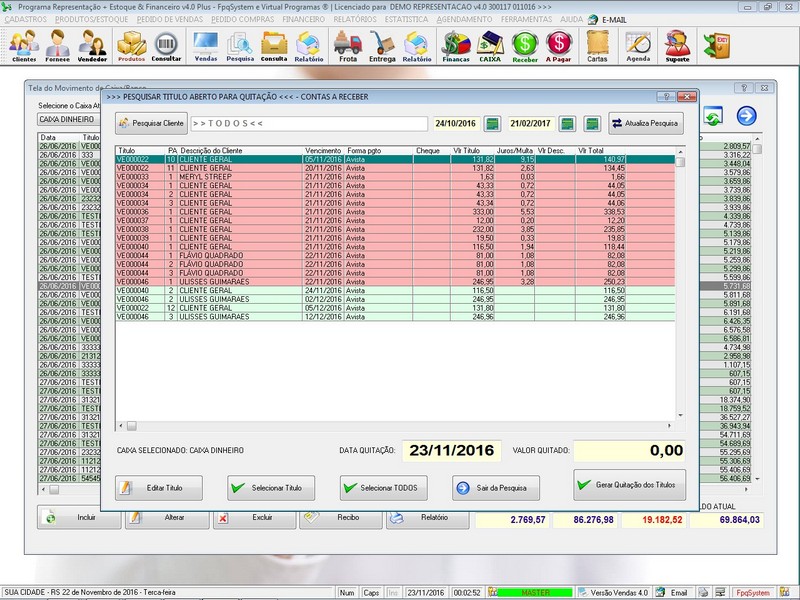Image resolution: width=800 pixels, height=600 pixels.
Task: Click the Pesquisar Cliente button
Action: (151, 123)
